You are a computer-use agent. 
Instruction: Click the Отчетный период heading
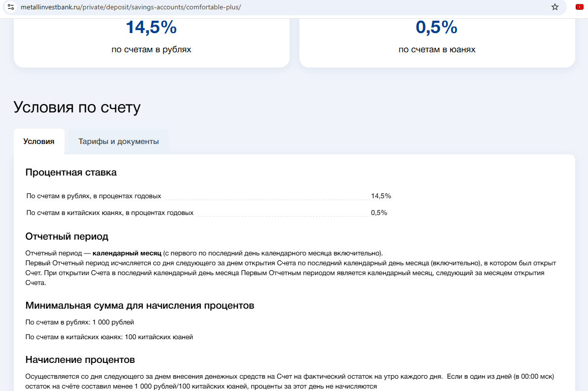pyautogui.click(x=66, y=237)
